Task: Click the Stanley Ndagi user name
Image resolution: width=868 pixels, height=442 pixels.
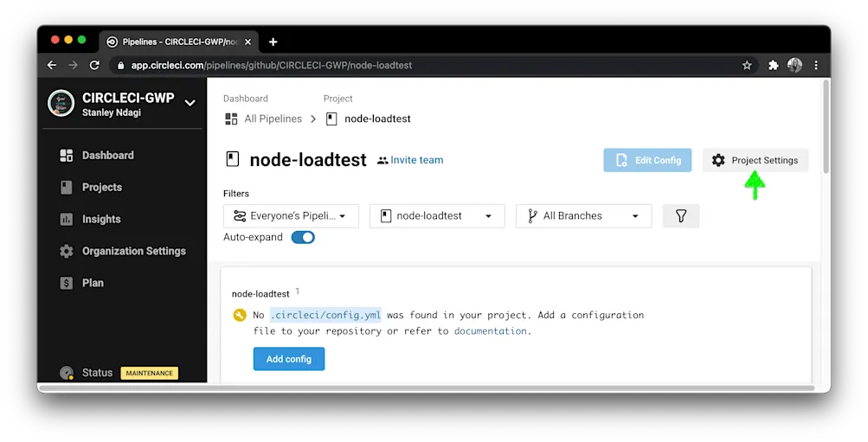Action: click(x=112, y=112)
